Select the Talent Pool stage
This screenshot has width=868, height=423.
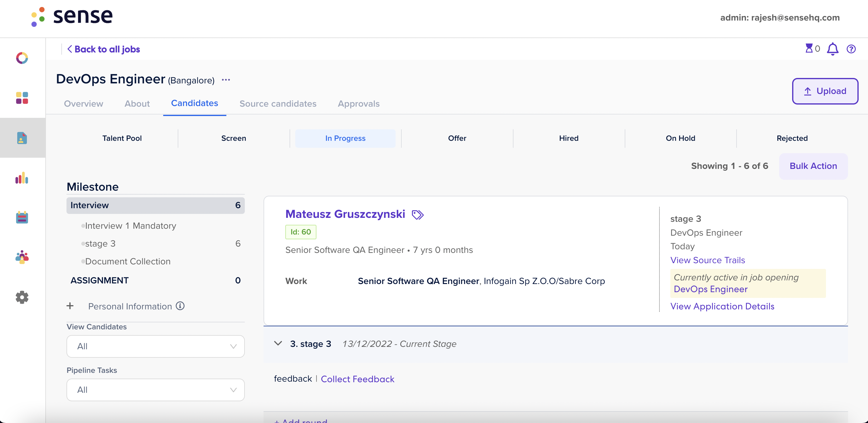[122, 138]
